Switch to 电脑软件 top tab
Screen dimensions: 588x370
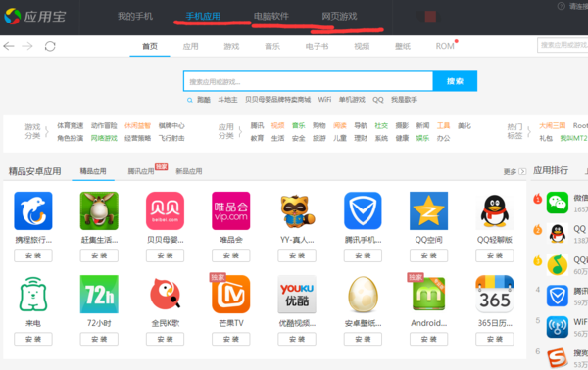271,16
